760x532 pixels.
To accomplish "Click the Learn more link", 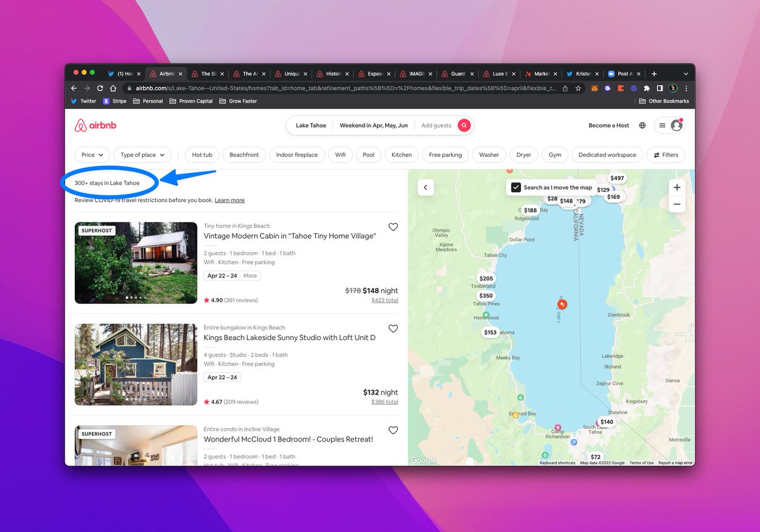I will (229, 200).
